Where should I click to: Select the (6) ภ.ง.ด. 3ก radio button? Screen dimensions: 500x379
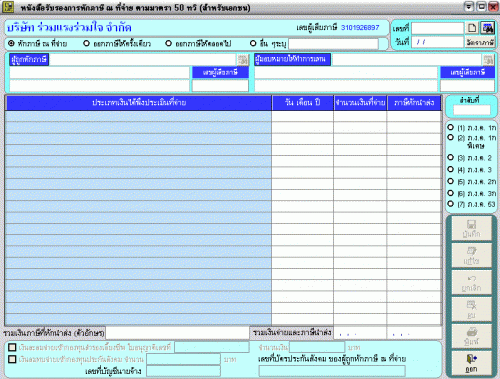pos(451,193)
